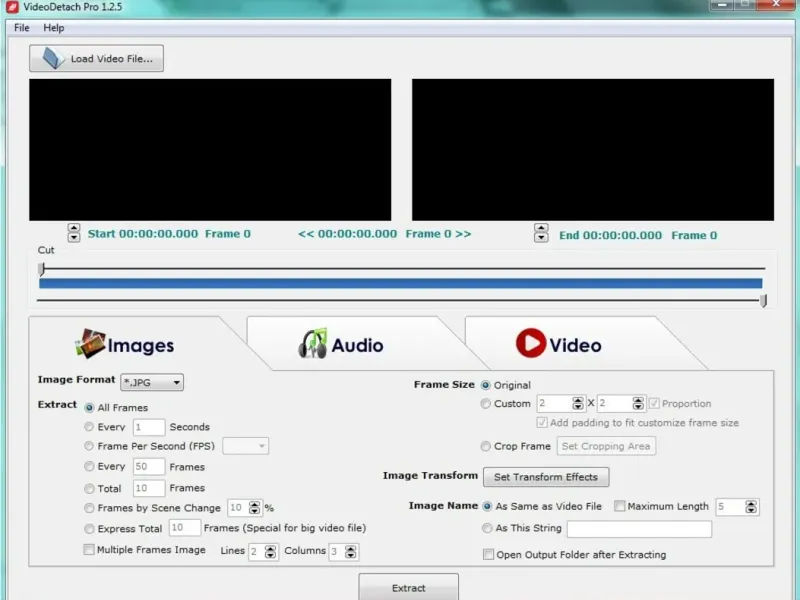The image size is (800, 600).
Task: Switch to the Images tab
Action: [x=125, y=344]
